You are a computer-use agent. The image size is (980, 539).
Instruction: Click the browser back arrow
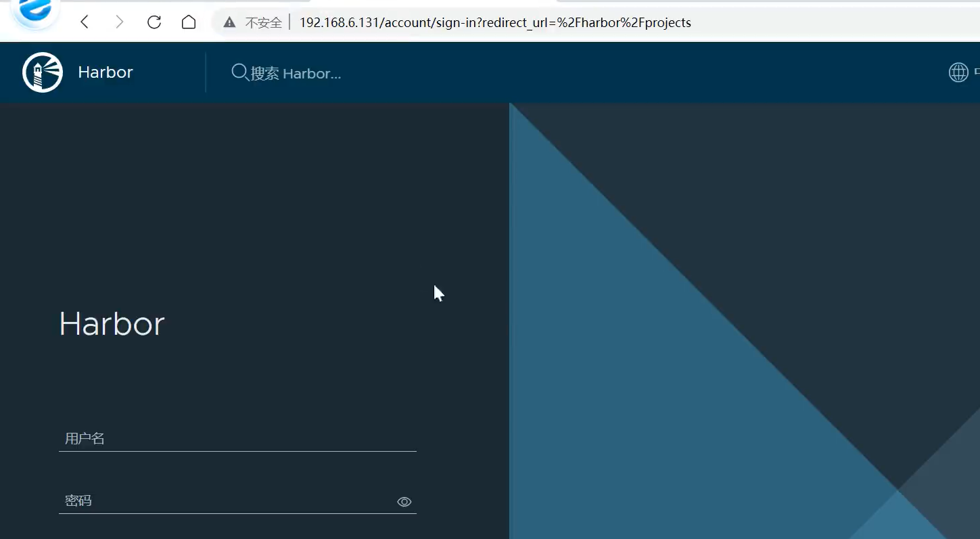[x=85, y=22]
